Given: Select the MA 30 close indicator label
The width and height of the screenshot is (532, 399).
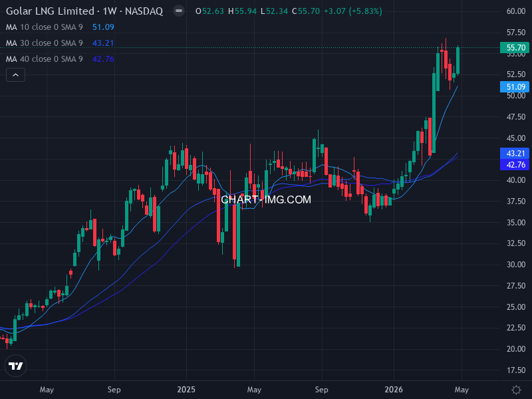Looking at the screenshot, I should [x=44, y=43].
